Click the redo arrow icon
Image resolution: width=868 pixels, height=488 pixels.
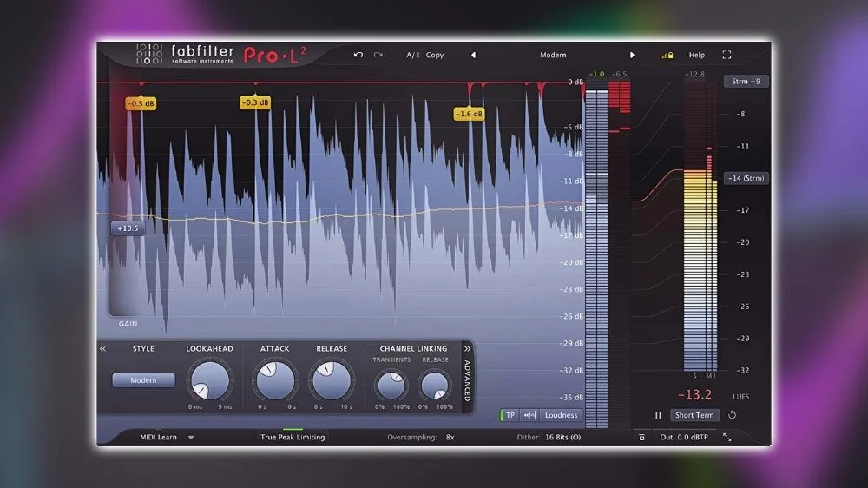[378, 55]
